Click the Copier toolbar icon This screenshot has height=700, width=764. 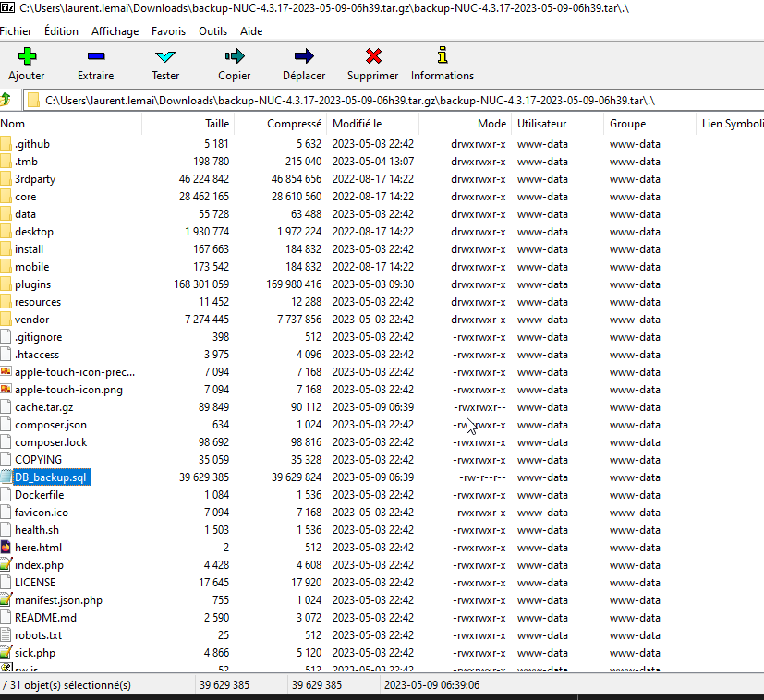(x=234, y=57)
